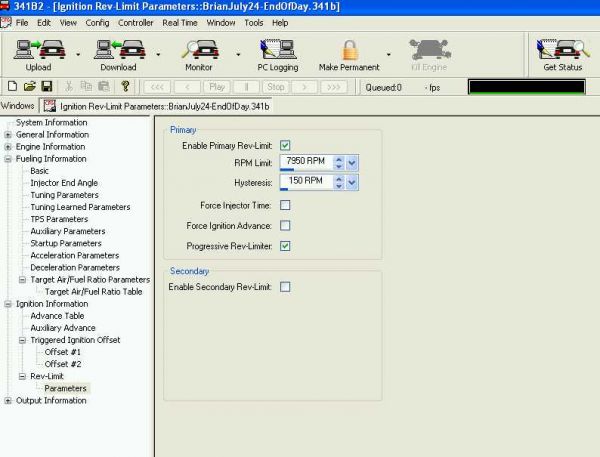Click the Download toolbar icon
This screenshot has height=457, width=600.
[118, 51]
